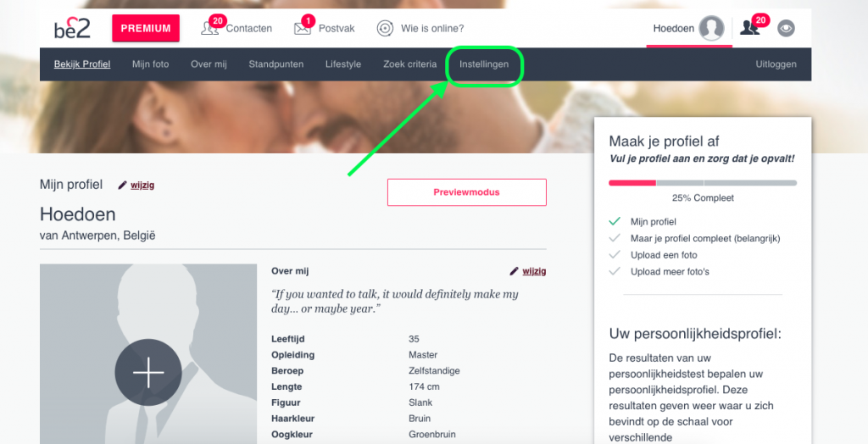Click the be2 logo
This screenshot has width=868, height=444.
click(x=72, y=27)
